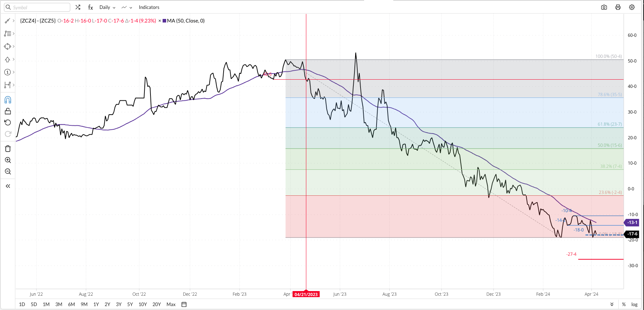Open chart settings gear
The width and height of the screenshot is (644, 310).
(632, 7)
